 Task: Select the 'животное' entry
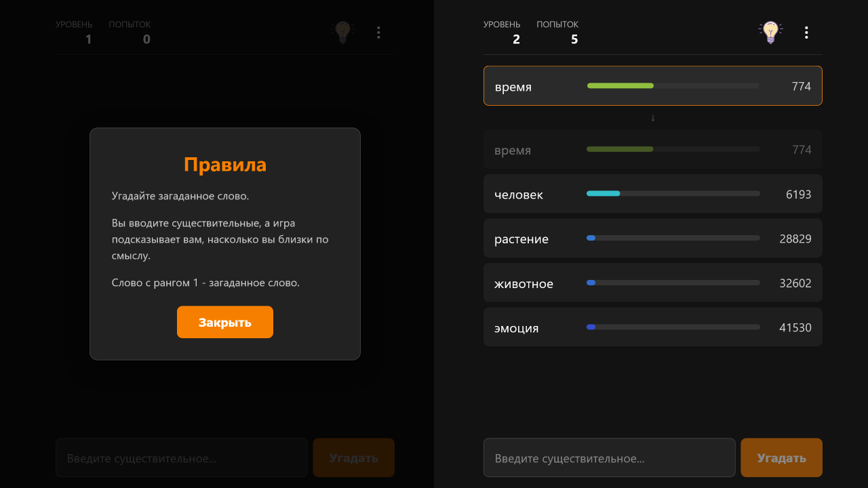652,283
